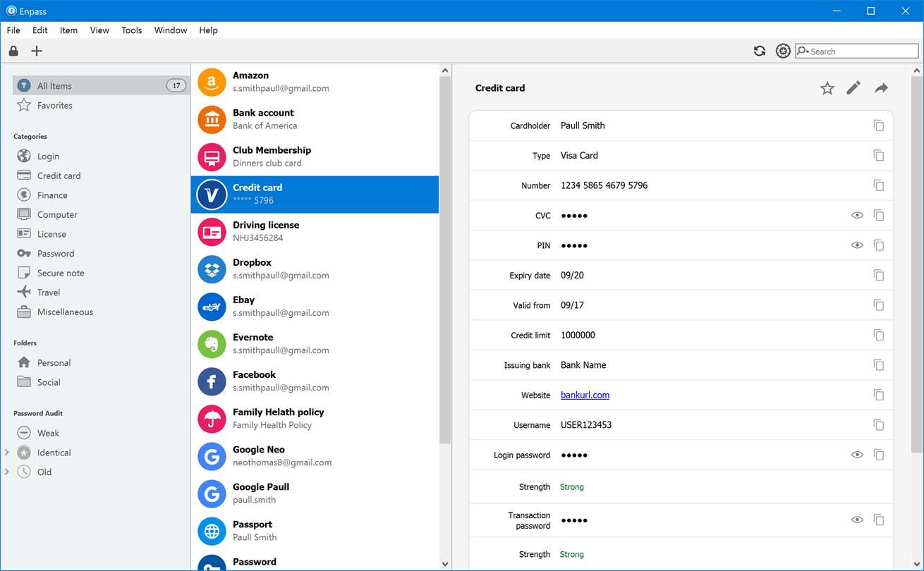Show the Transaction password via eye icon
Image resolution: width=924 pixels, height=571 pixels.
pos(857,520)
